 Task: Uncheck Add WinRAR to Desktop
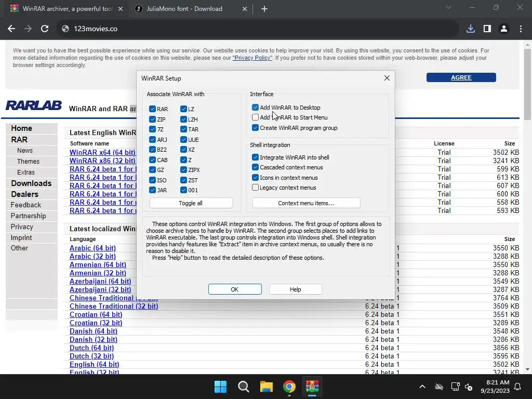pyautogui.click(x=256, y=108)
